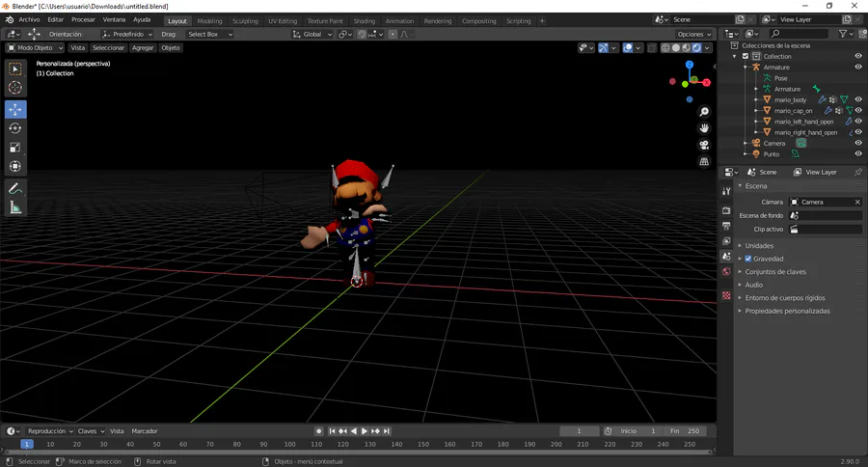
Task: Play the animation forward
Action: click(365, 431)
